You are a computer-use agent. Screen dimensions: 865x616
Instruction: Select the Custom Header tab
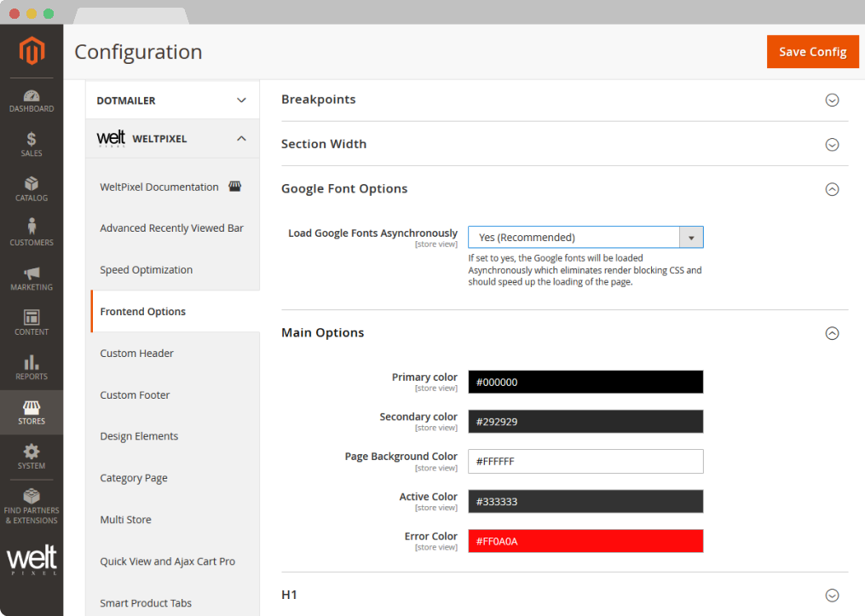click(x=137, y=353)
